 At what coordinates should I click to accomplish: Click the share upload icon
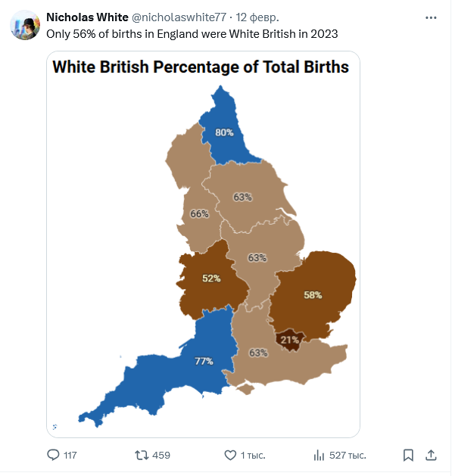click(431, 455)
